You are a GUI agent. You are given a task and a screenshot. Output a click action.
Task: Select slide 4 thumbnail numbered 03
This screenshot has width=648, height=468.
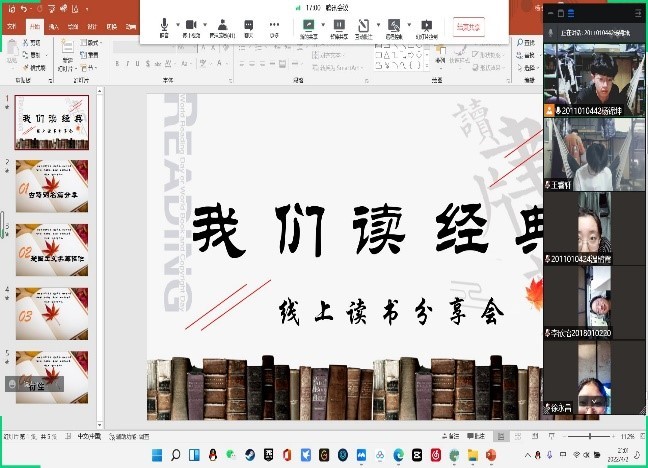pyautogui.click(x=51, y=312)
